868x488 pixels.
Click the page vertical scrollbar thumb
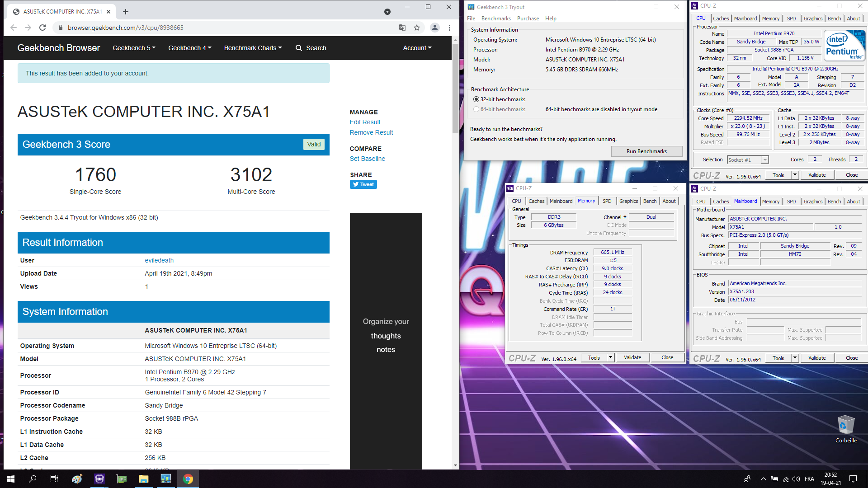(x=455, y=88)
